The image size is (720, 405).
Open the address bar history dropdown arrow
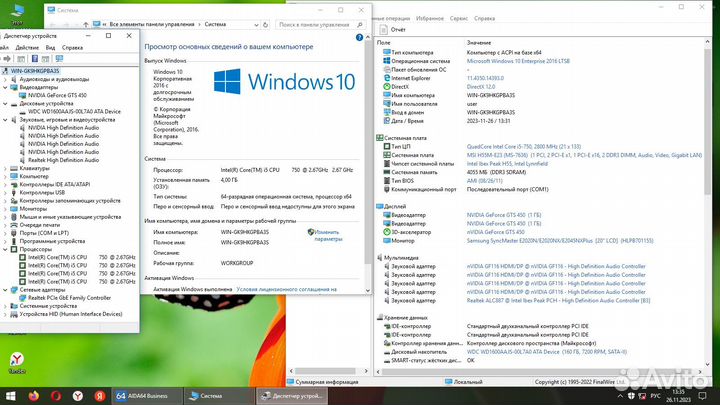click(x=256, y=25)
